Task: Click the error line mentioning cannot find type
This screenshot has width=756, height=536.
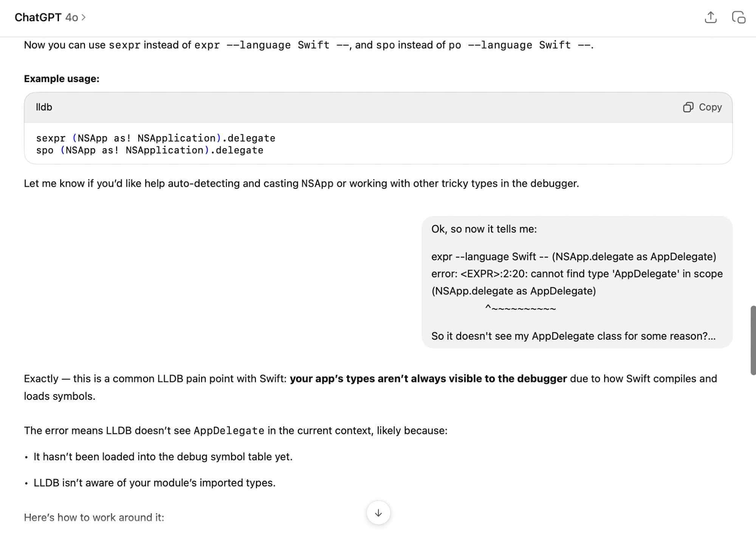Action: point(577,274)
